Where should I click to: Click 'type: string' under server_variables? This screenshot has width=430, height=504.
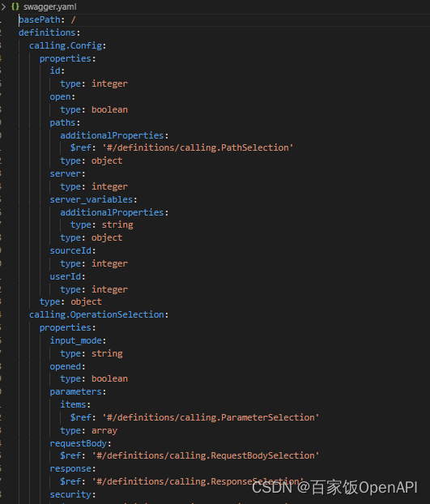click(102, 225)
